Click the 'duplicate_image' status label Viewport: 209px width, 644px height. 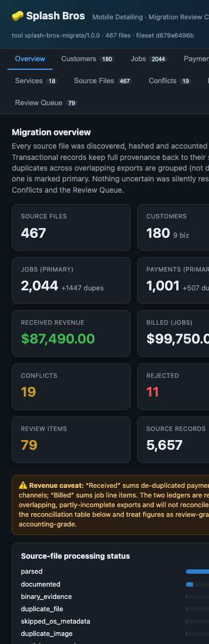tap(46, 633)
